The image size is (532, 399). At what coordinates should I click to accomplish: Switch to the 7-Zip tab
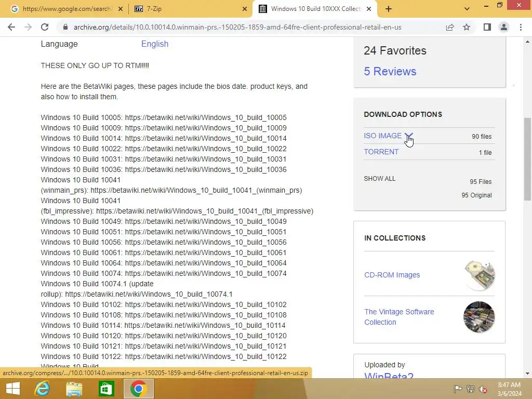190,9
